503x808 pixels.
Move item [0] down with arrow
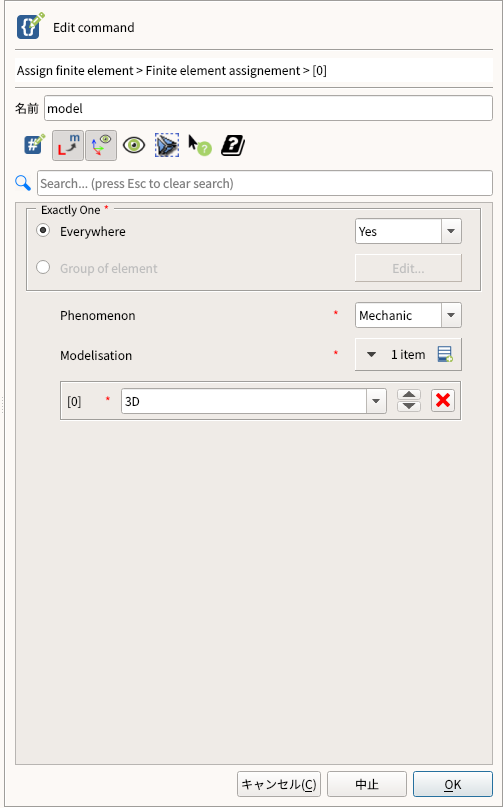pos(409,406)
